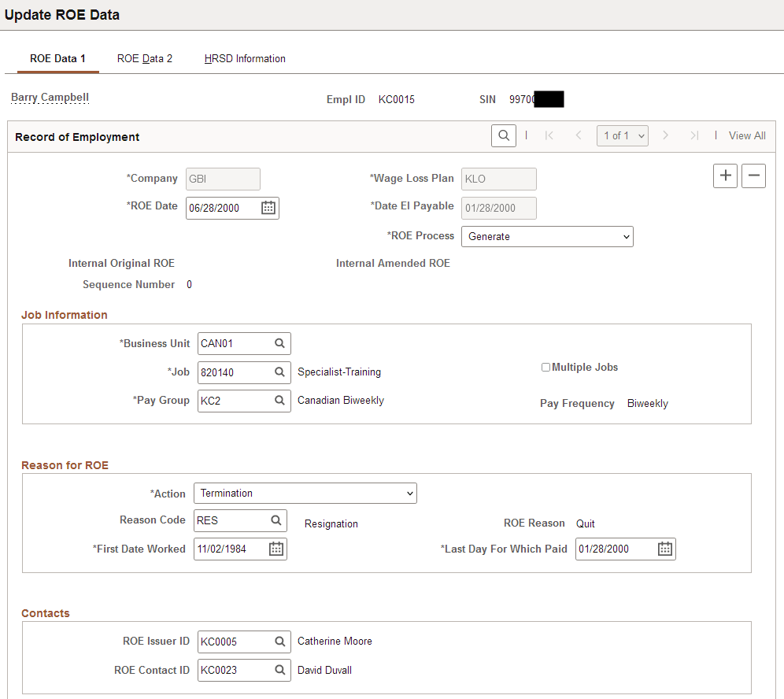Viewport: 784px width, 699px height.
Task: Look up Job code magnifier icon
Action: (x=279, y=372)
